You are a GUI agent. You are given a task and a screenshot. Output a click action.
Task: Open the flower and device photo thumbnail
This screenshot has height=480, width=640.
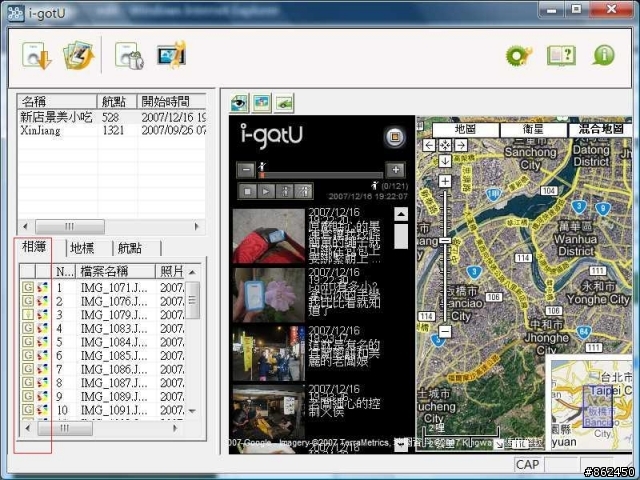click(x=269, y=295)
